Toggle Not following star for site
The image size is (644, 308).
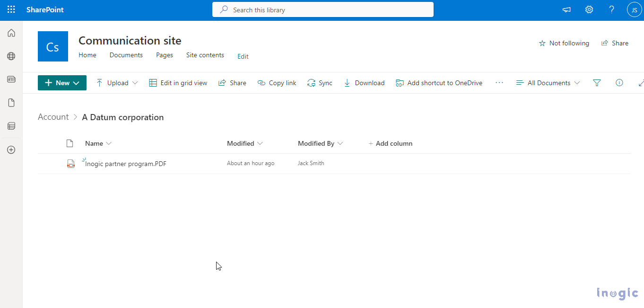coord(564,43)
